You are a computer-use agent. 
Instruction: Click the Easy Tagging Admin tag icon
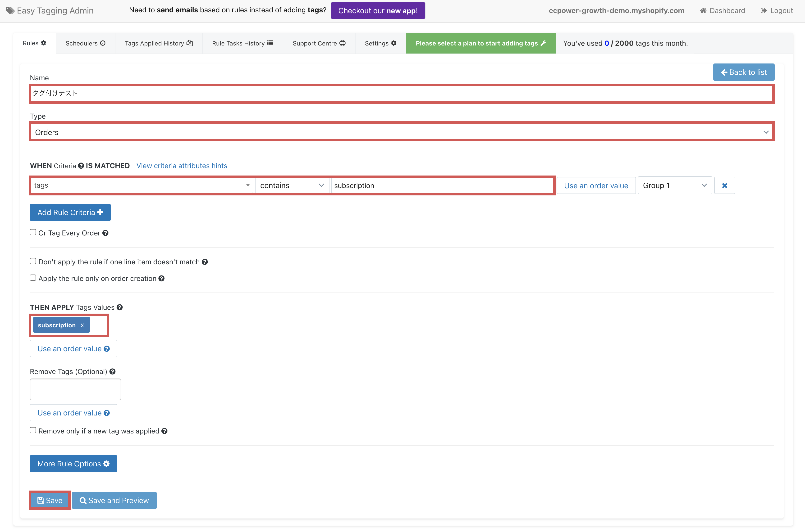[x=10, y=10]
